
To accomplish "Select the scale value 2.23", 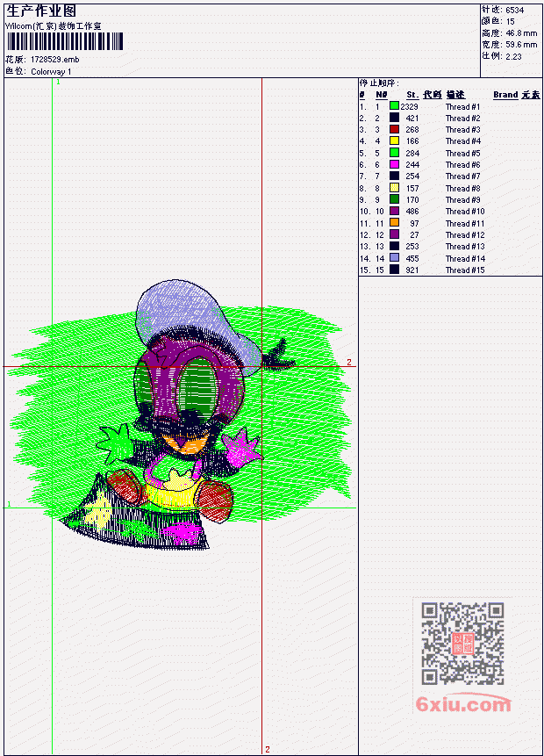I will 513,57.
